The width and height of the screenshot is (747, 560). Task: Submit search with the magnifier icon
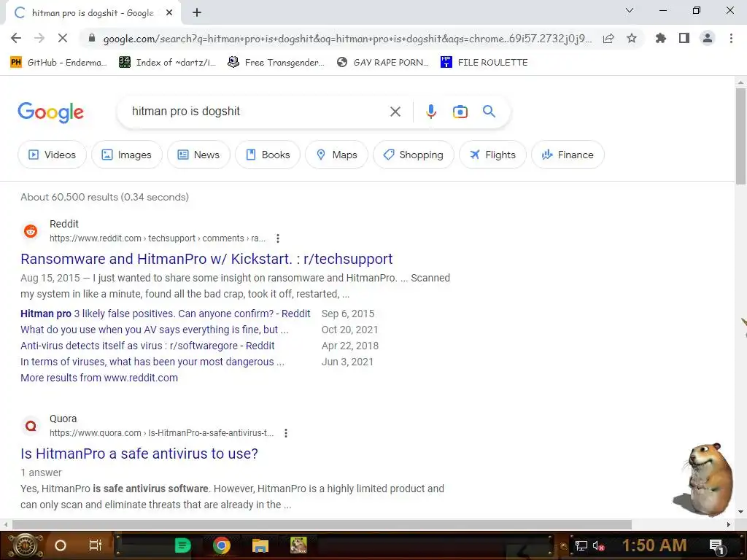pyautogui.click(x=489, y=112)
